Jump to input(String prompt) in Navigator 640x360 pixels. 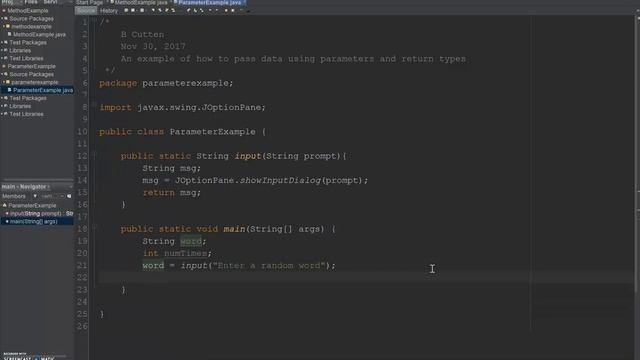(x=41, y=213)
